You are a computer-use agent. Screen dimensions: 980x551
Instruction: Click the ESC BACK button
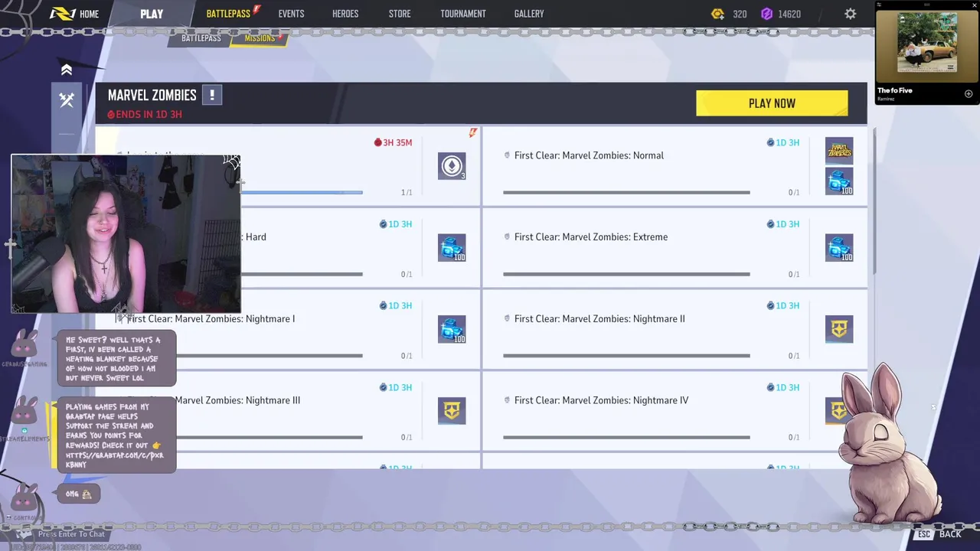[939, 534]
